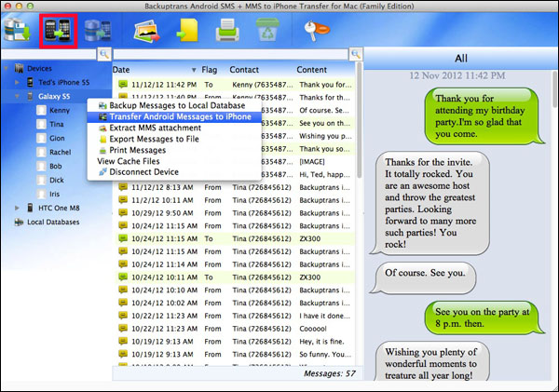Select the Galaxy S5 device
Image resolution: width=559 pixels, height=392 pixels.
[x=54, y=96]
